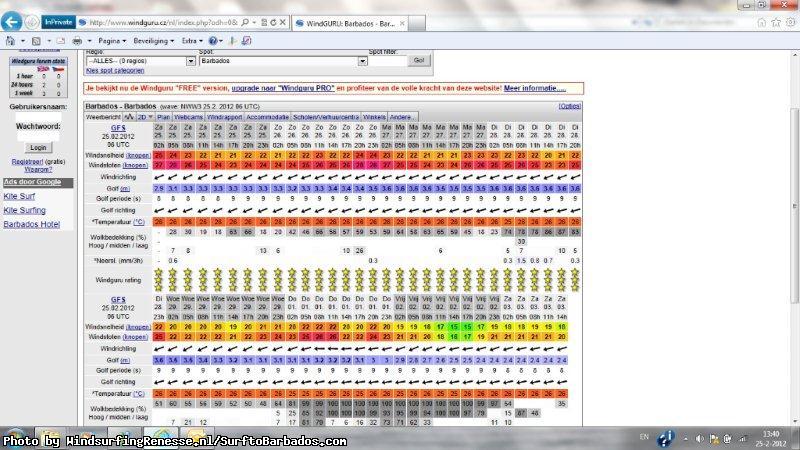Open the Barbados Hotel link
This screenshot has width=800, height=450.
[31, 224]
